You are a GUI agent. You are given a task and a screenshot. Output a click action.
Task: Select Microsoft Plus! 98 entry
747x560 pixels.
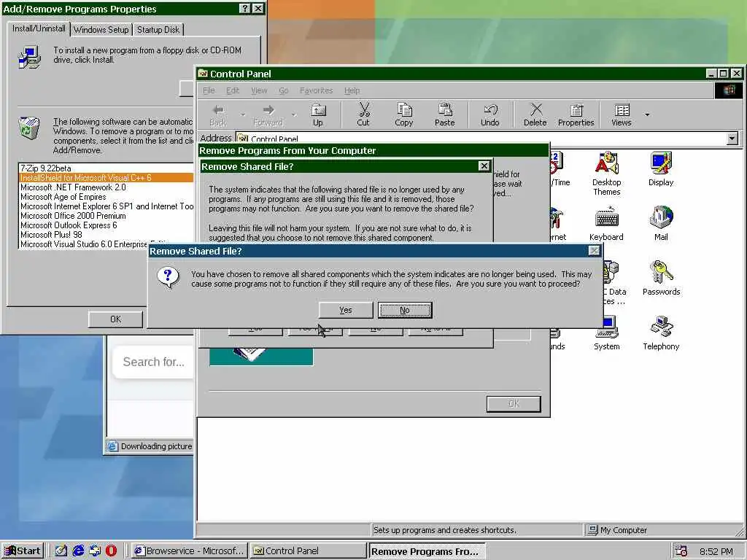click(x=107, y=235)
